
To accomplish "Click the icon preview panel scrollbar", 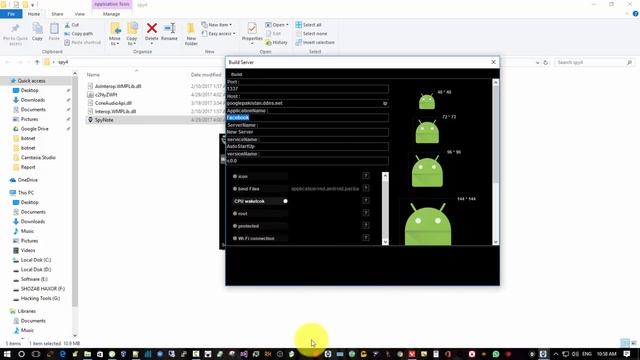I will (496, 162).
